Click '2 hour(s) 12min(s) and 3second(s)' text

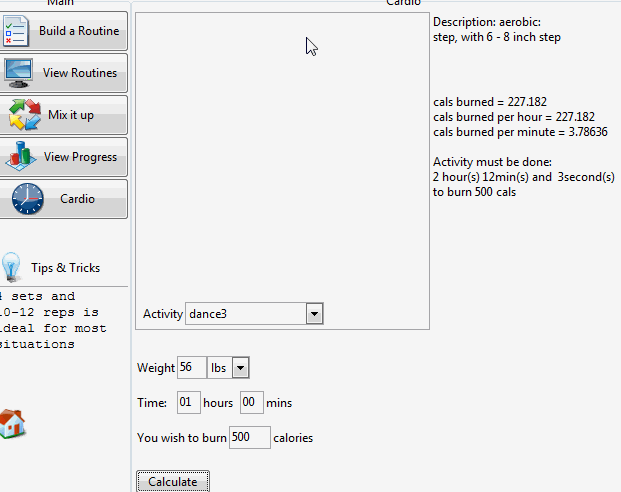[524, 177]
